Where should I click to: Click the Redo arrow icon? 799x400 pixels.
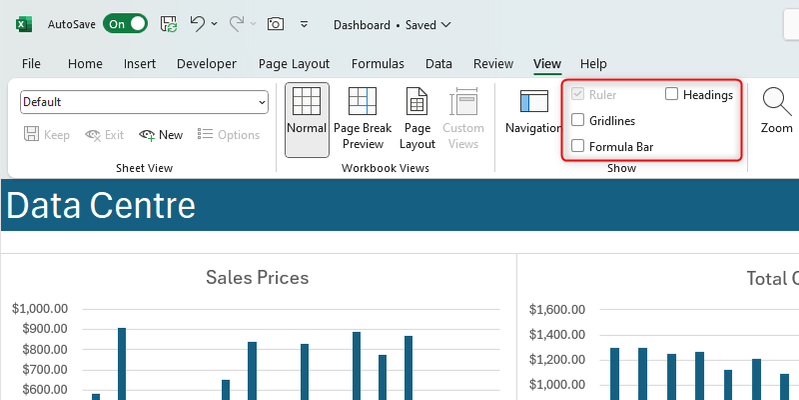(x=236, y=23)
